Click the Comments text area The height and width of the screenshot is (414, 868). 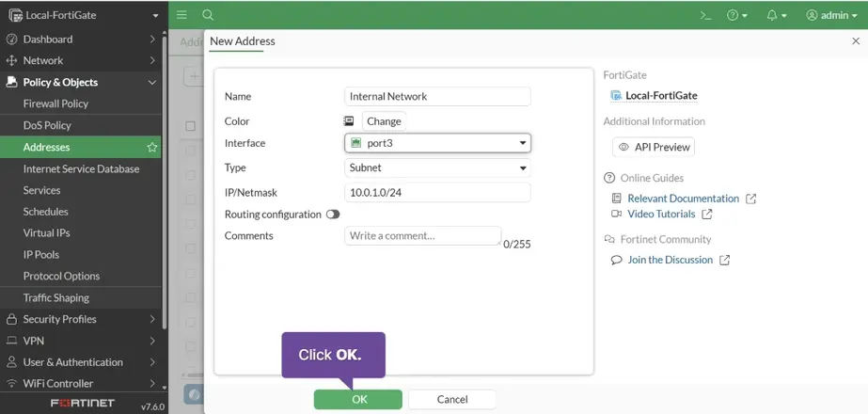423,235
